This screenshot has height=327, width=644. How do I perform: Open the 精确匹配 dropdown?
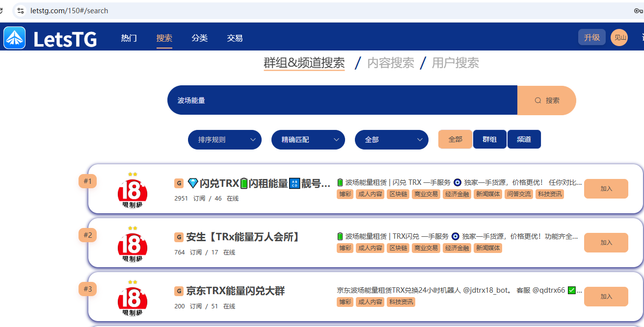pyautogui.click(x=308, y=140)
